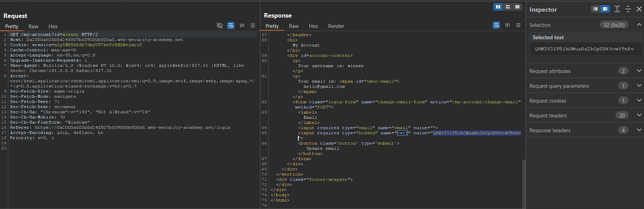Click the Request attributes count badge 2
This screenshot has width=644, height=209.
[x=623, y=71]
